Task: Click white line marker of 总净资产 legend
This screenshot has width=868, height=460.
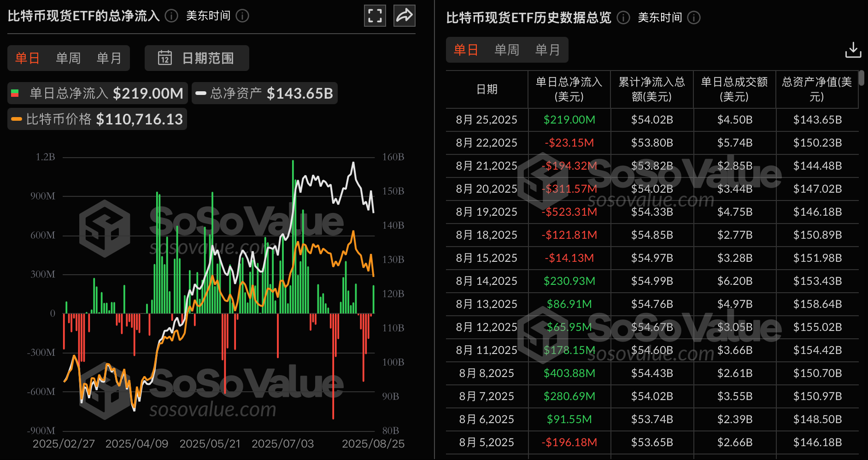Action: (x=200, y=93)
